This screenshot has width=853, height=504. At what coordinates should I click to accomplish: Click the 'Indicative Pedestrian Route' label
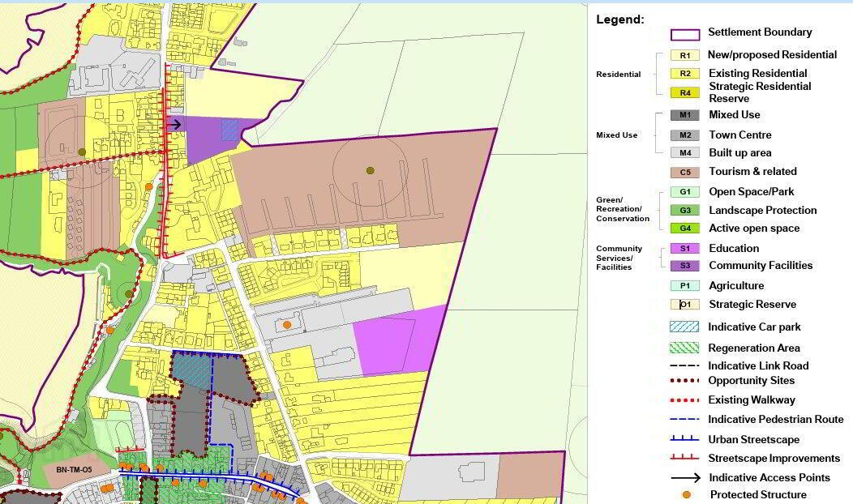click(776, 419)
